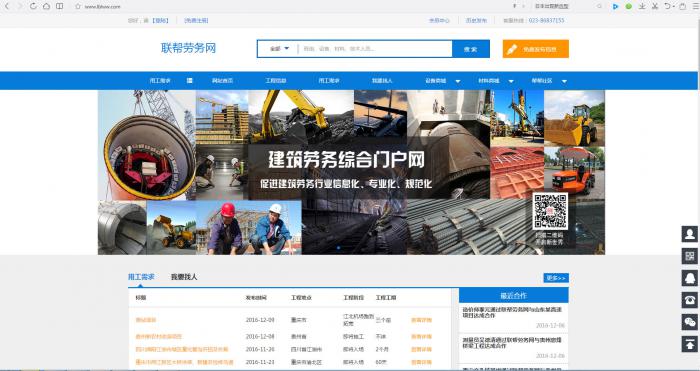Focus the site search input field
This screenshot has height=371, width=700.
click(375, 49)
